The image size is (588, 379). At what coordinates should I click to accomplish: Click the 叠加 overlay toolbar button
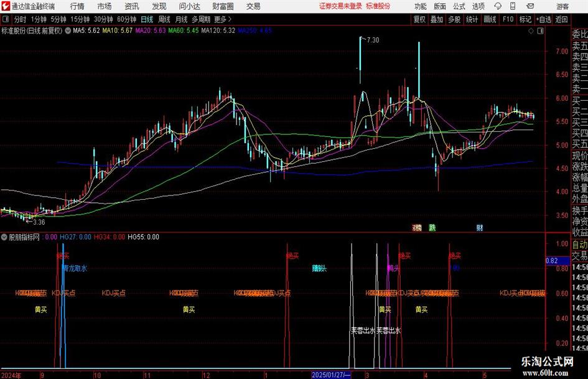[x=437, y=19]
